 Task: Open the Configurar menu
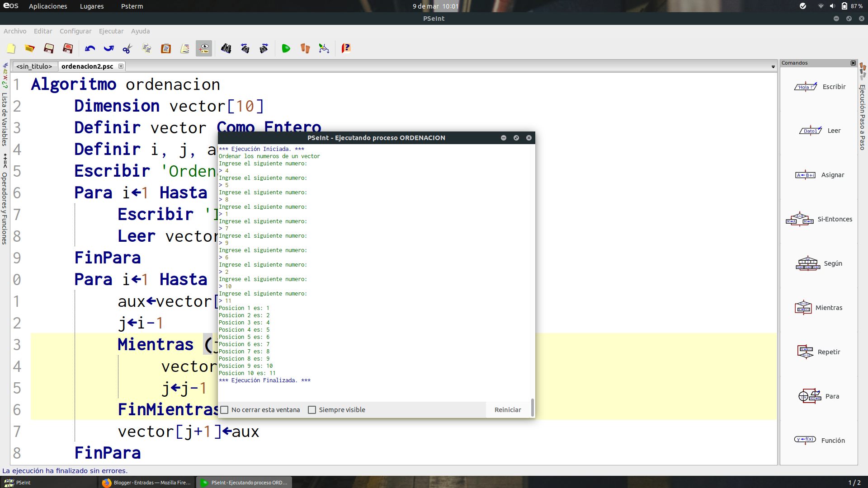click(x=75, y=31)
